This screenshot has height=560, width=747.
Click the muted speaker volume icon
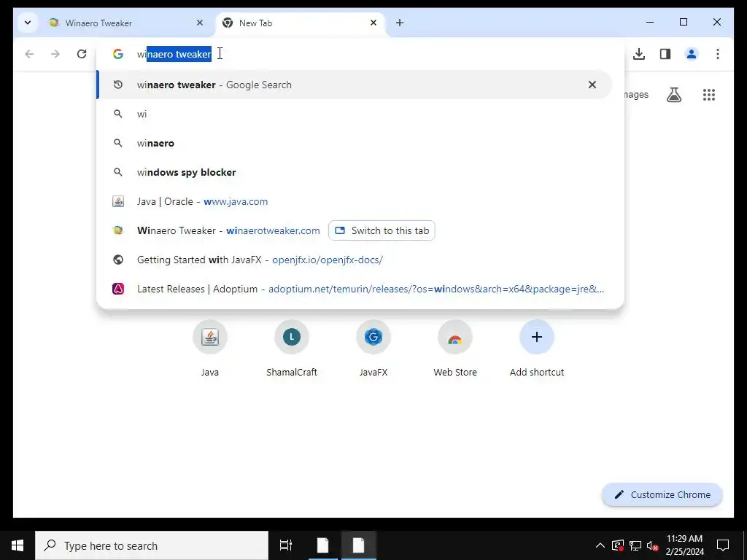[x=653, y=546]
